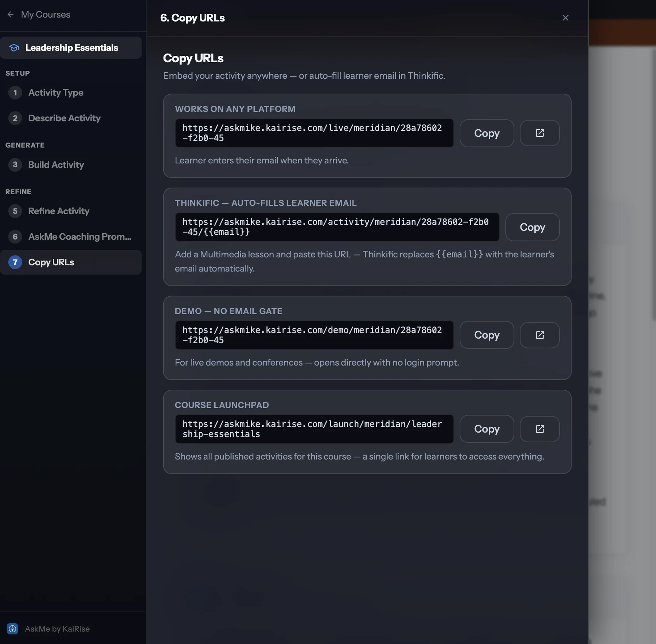Click the 'For live demos and conferences' description

pos(317,363)
